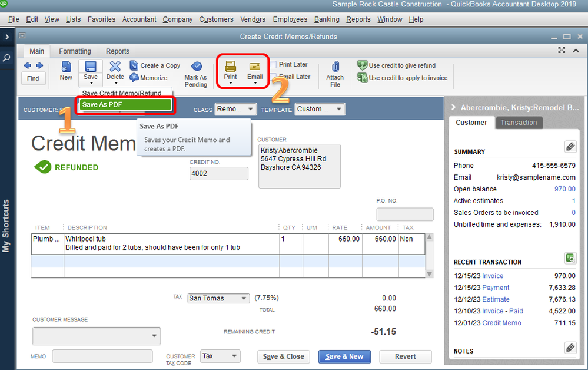Expand My Shortcuts sidebar arrow
The width and height of the screenshot is (588, 370).
click(6, 37)
